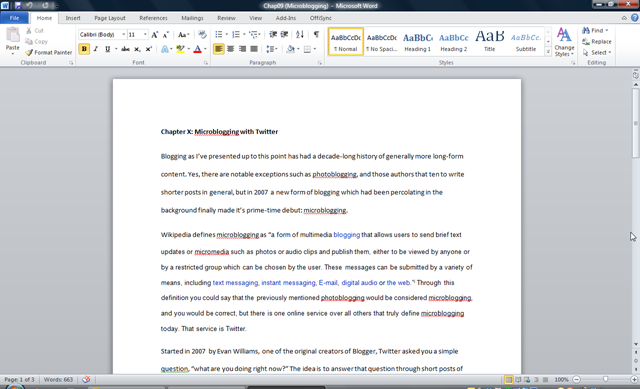Apply the Heading 2 style

click(453, 42)
